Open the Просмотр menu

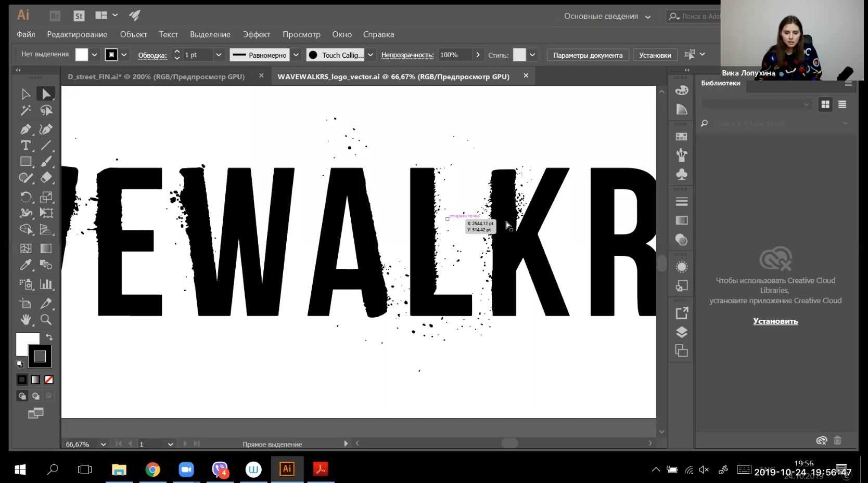[x=301, y=34]
